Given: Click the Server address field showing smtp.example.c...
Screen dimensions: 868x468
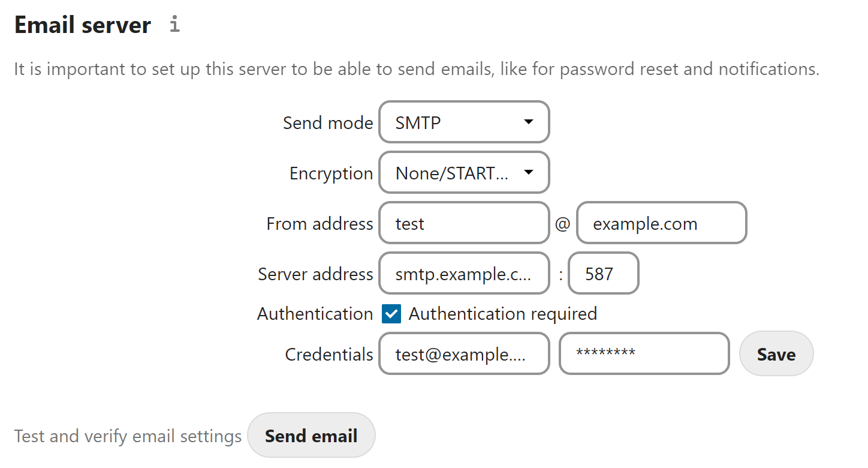Looking at the screenshot, I should pyautogui.click(x=463, y=273).
